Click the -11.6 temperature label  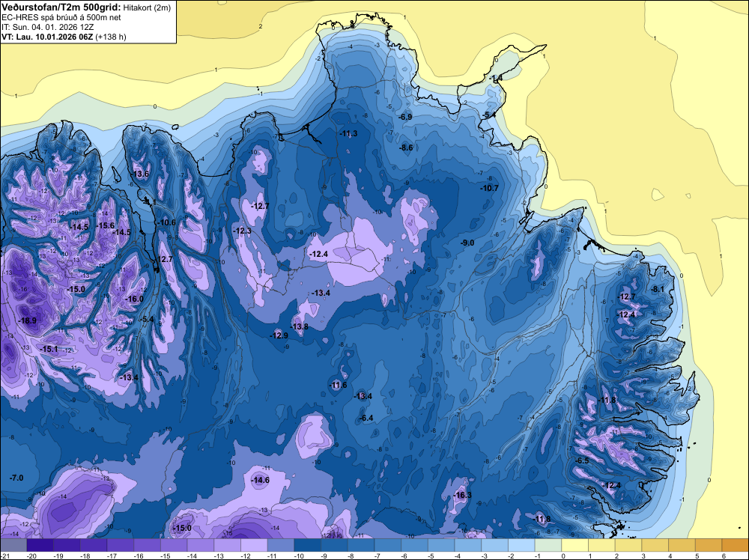(x=338, y=386)
